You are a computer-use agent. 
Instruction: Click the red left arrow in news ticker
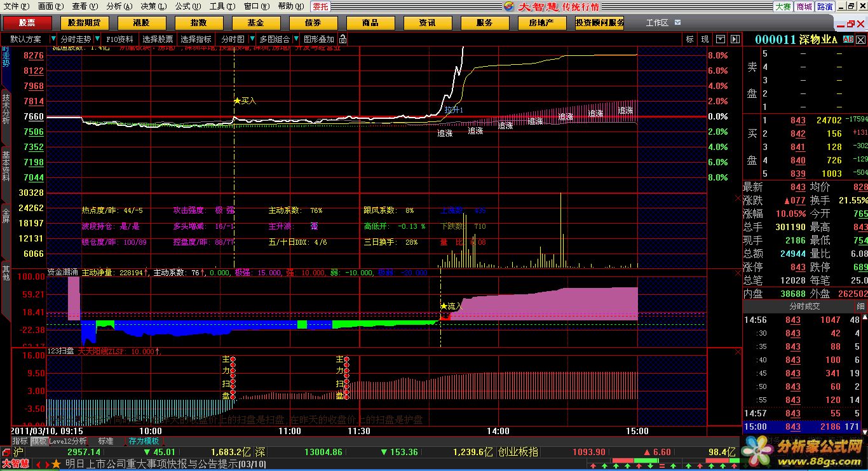(38, 465)
